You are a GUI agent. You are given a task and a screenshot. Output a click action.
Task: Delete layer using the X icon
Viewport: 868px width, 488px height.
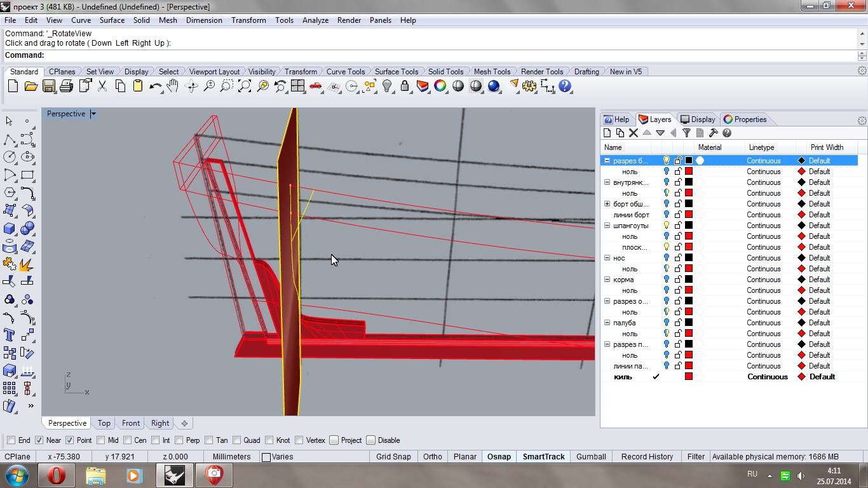point(633,133)
